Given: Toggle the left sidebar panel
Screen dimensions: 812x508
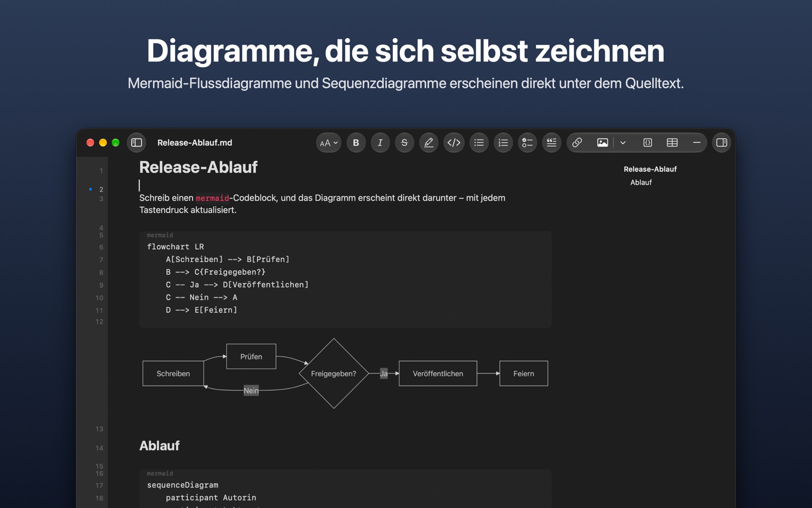Looking at the screenshot, I should [137, 143].
